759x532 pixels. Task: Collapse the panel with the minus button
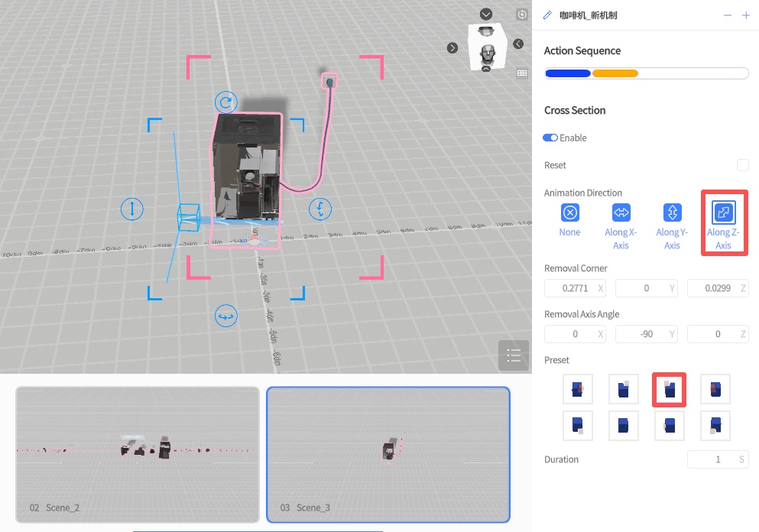pyautogui.click(x=727, y=15)
